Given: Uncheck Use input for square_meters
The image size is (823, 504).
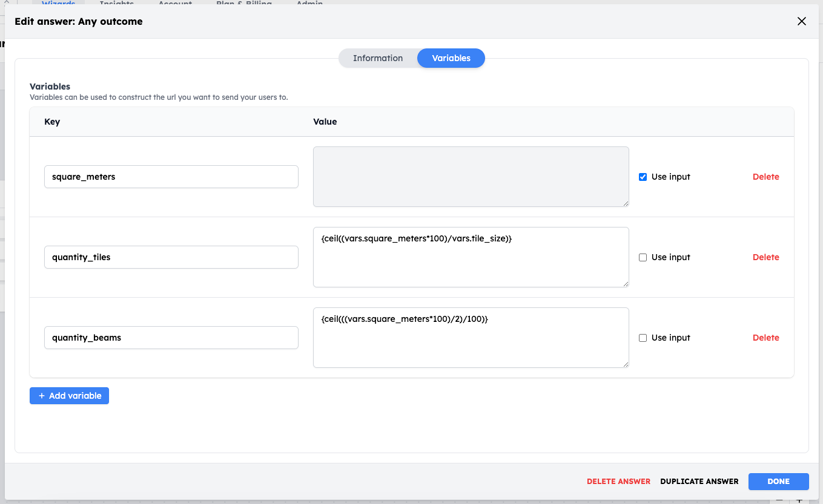Looking at the screenshot, I should point(643,177).
